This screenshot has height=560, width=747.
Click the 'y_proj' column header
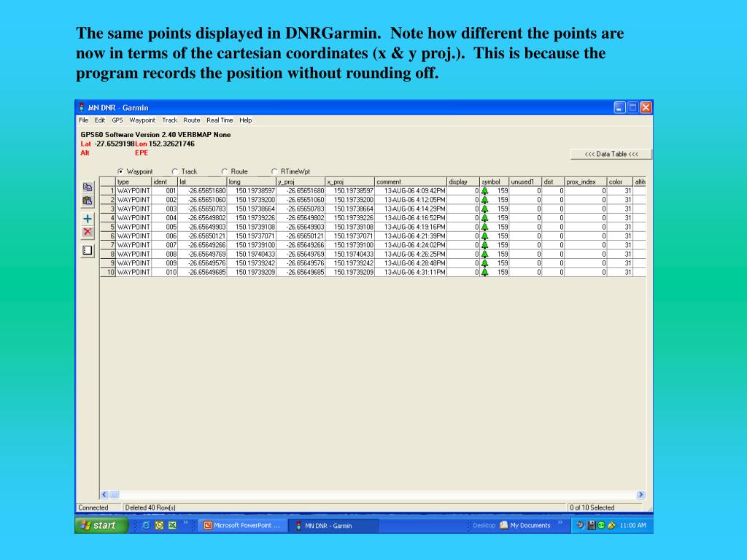tap(301, 182)
